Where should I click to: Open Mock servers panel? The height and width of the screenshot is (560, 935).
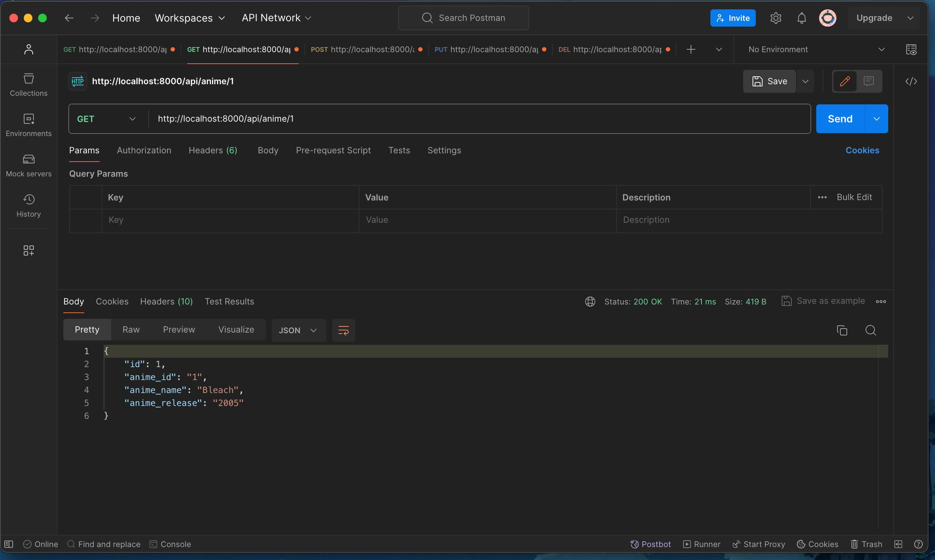tap(29, 165)
